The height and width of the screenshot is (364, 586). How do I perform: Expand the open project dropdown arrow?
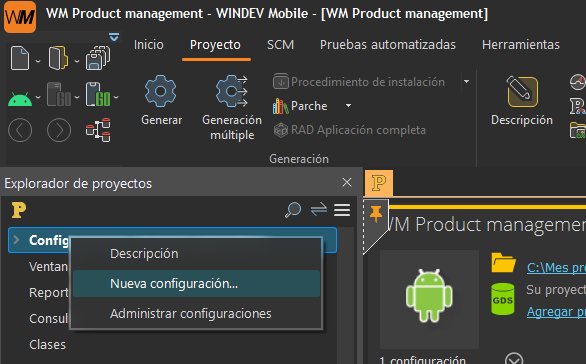(77, 61)
